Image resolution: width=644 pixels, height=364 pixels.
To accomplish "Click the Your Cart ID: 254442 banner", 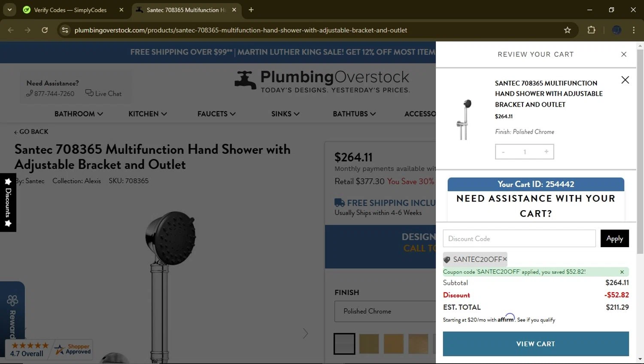I will [536, 184].
